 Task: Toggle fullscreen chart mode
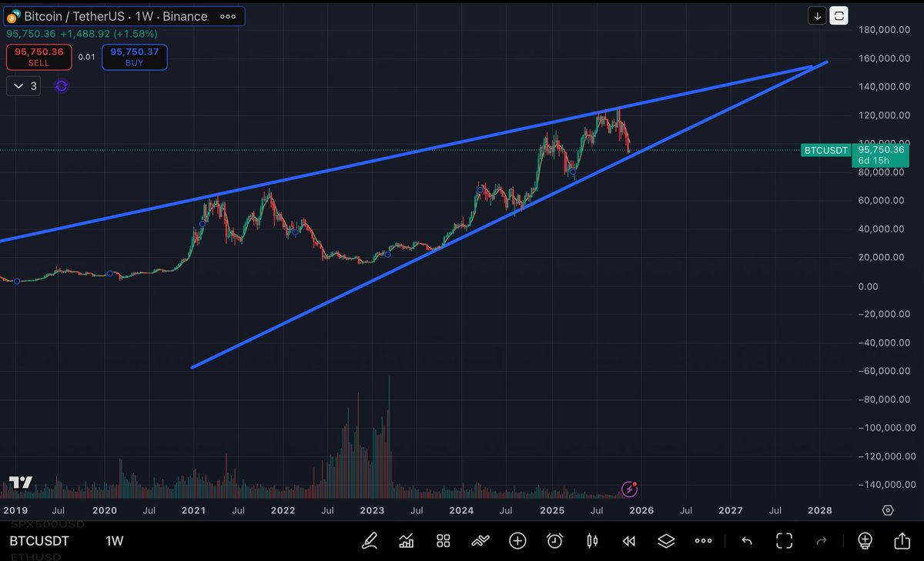(x=784, y=540)
